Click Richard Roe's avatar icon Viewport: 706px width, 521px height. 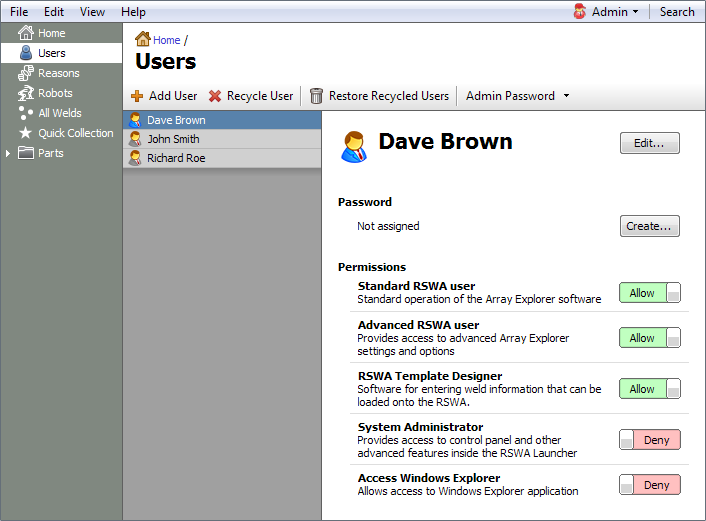coord(135,158)
